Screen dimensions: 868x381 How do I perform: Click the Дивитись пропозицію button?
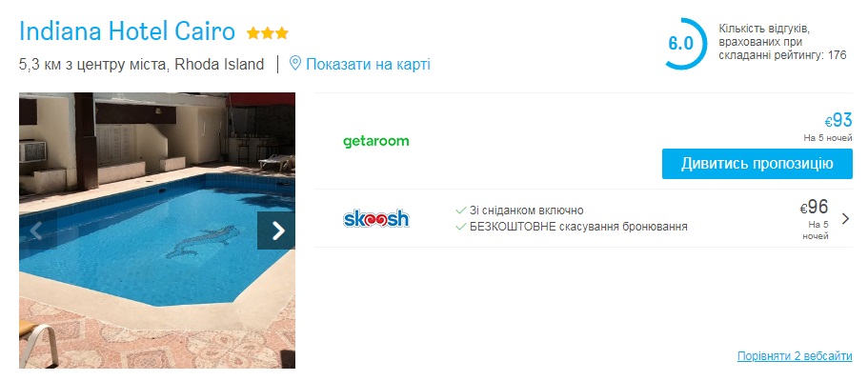click(757, 164)
